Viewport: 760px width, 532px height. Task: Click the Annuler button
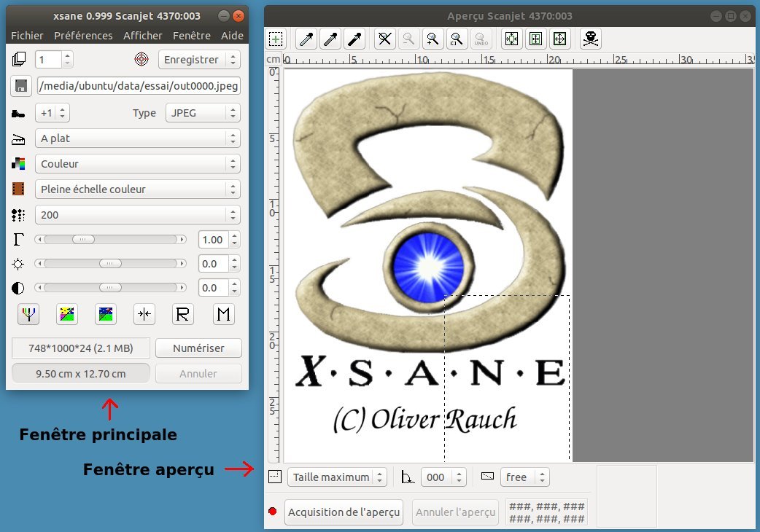[x=198, y=374]
